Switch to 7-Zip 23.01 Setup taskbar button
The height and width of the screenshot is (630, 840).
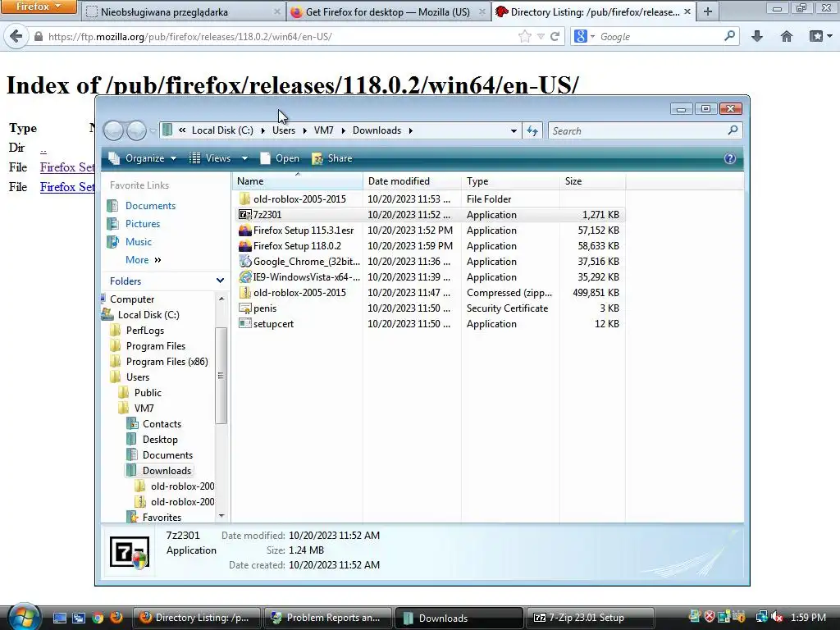[x=591, y=618]
